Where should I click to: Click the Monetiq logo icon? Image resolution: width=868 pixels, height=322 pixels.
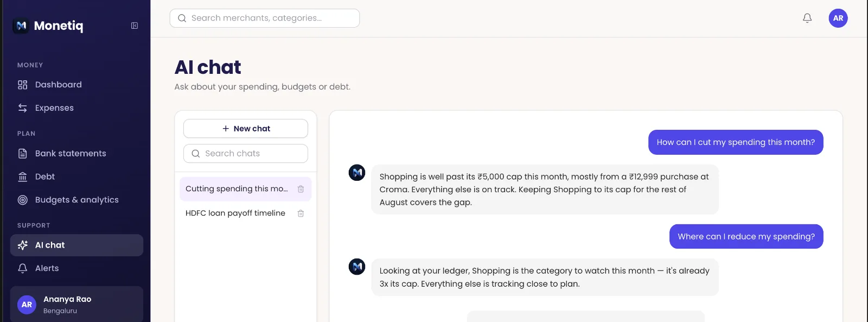click(21, 26)
